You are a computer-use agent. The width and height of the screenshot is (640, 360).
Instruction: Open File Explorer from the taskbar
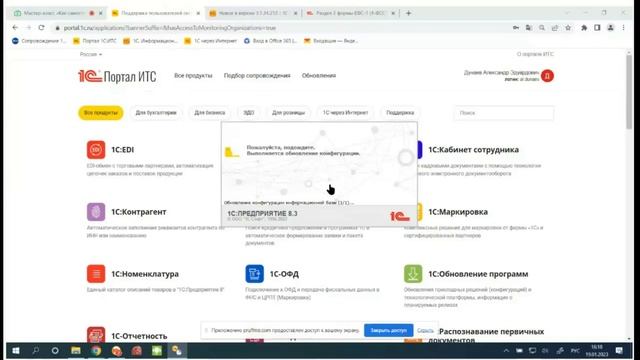[76, 351]
